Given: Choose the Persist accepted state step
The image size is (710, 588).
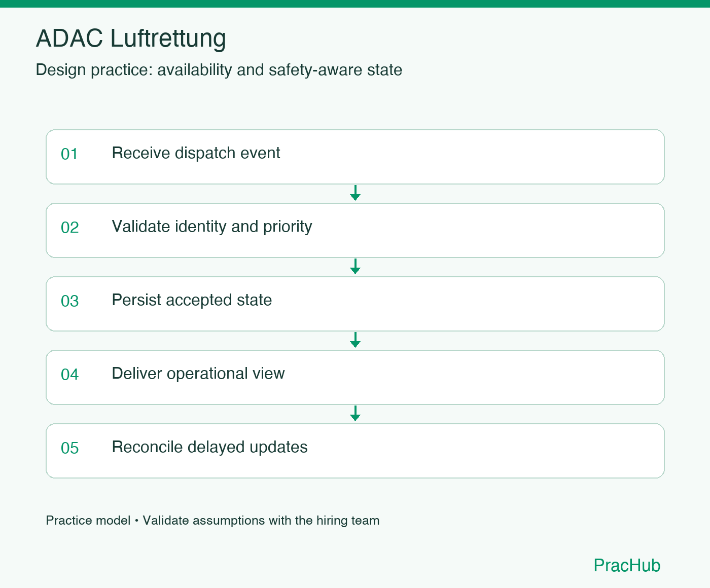Looking at the screenshot, I should coord(355,304).
